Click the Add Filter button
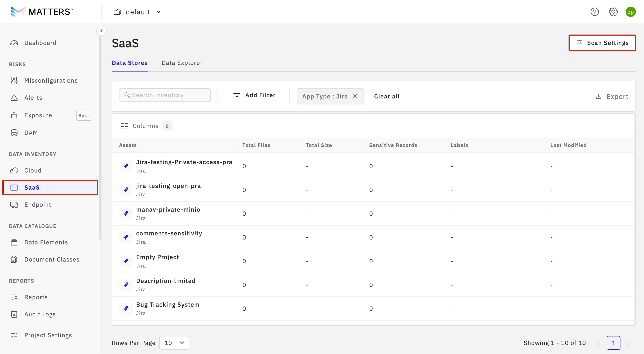644x354 pixels. tap(254, 95)
